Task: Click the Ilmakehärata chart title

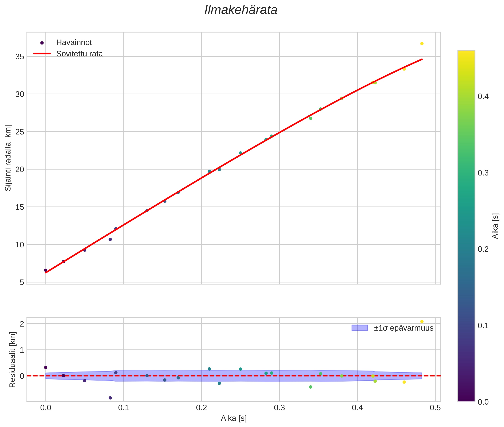Action: click(x=241, y=10)
